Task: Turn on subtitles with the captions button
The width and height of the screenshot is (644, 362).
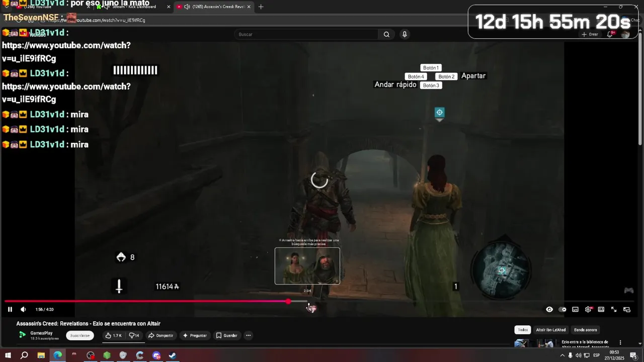Action: 575,309
